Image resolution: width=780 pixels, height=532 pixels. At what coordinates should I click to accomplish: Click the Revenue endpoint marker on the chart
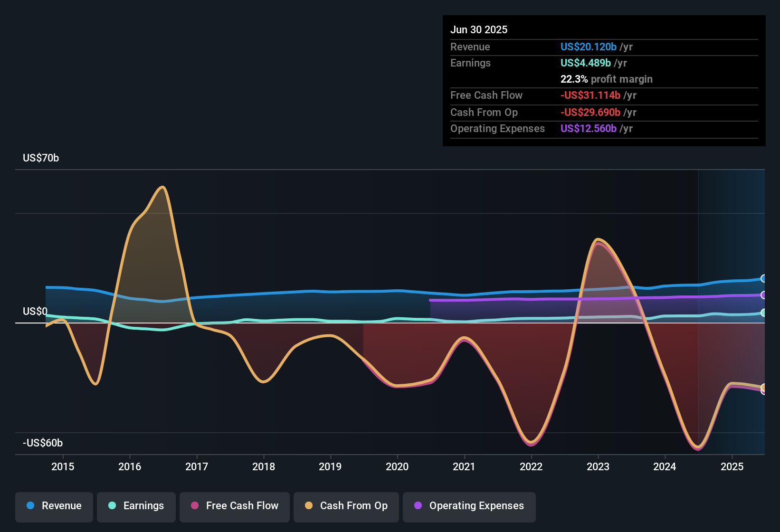[x=764, y=278]
